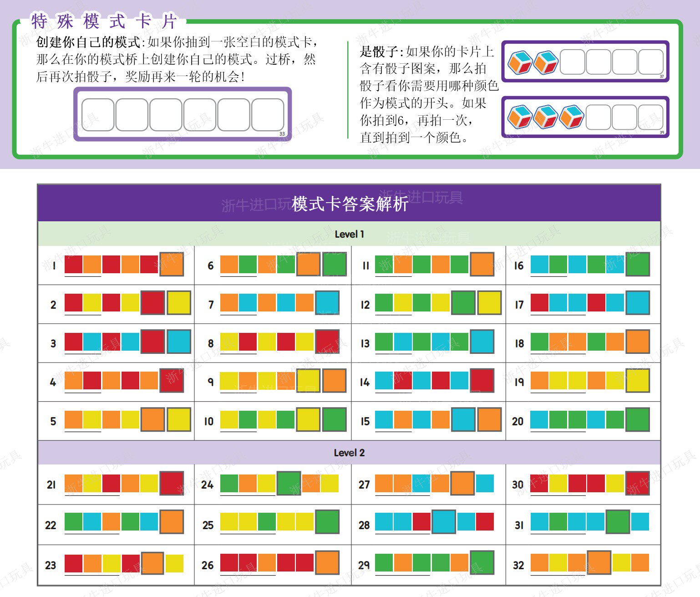Pick the outlined orange square in row 5
This screenshot has height=597, width=700.
coord(152,419)
